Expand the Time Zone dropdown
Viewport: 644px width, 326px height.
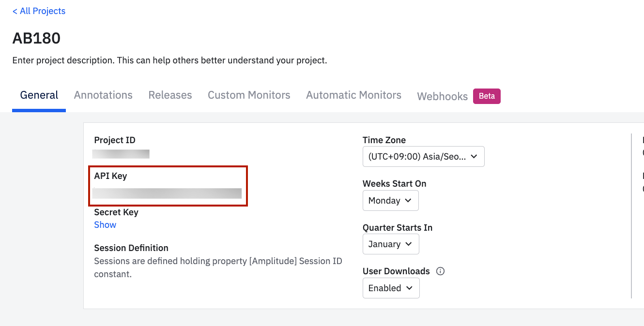click(423, 157)
